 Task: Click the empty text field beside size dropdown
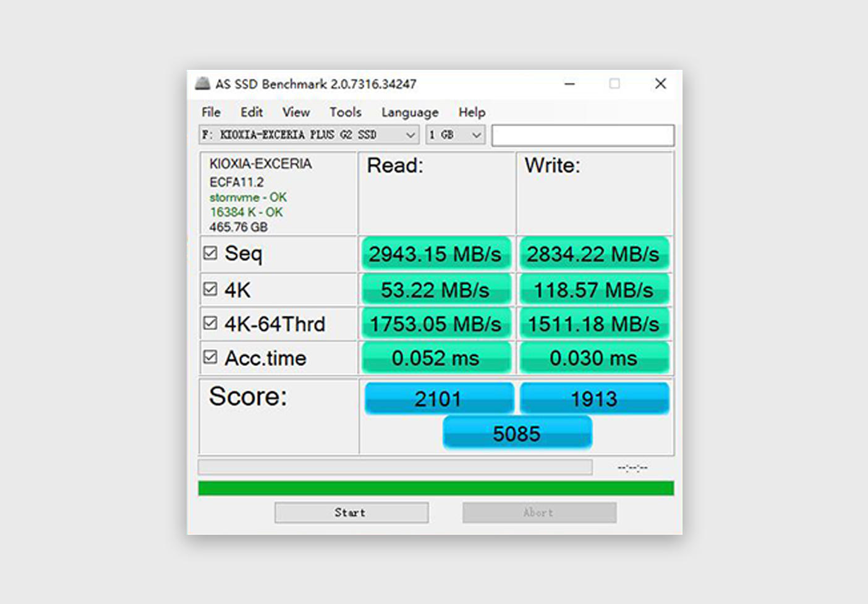[x=582, y=135]
